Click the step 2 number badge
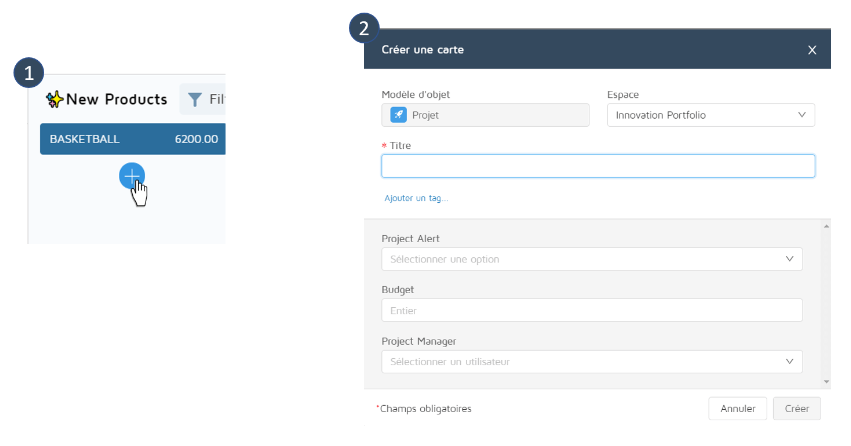The image size is (851, 446). tap(364, 28)
